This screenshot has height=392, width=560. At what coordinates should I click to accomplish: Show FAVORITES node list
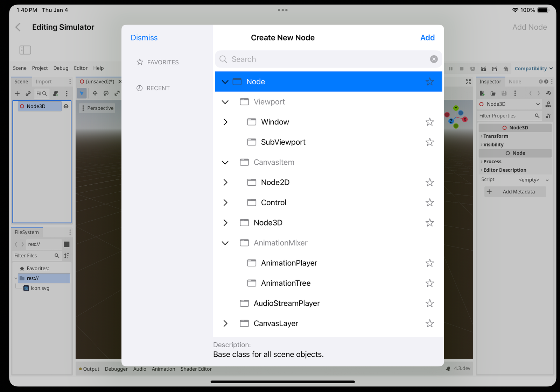click(x=158, y=62)
